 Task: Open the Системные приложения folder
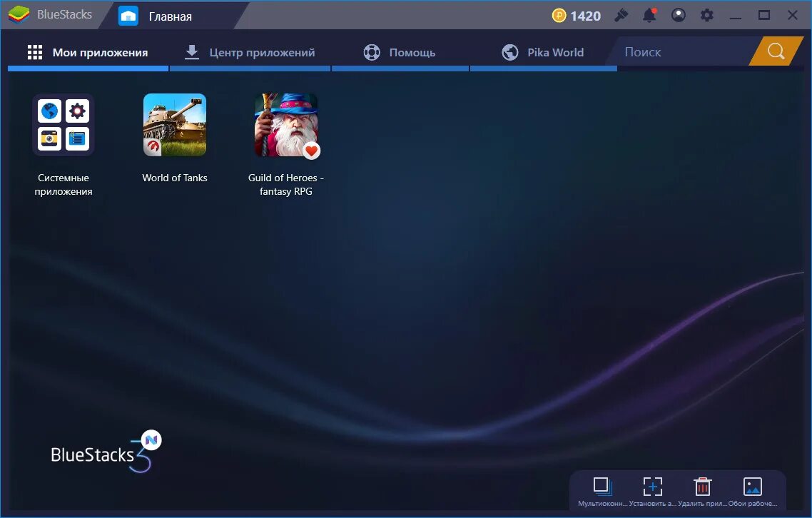[64, 124]
